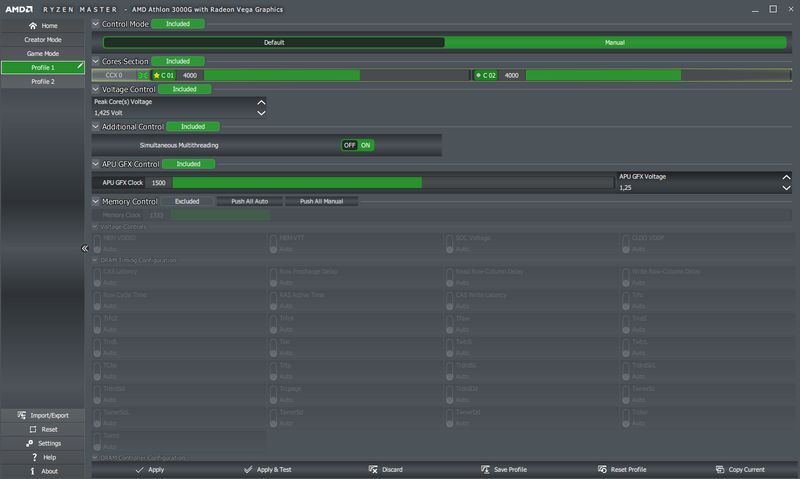The width and height of the screenshot is (800, 479).
Task: Switch to Creator Mode
Action: [x=43, y=39]
